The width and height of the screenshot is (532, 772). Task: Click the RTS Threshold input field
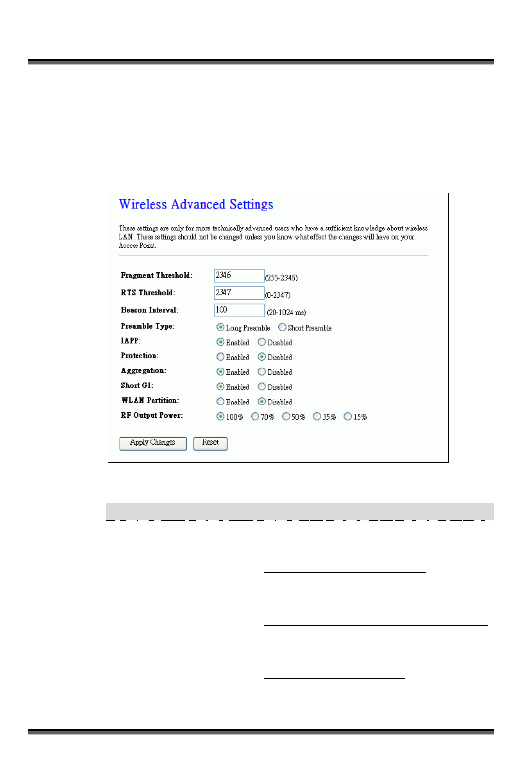[x=239, y=293]
